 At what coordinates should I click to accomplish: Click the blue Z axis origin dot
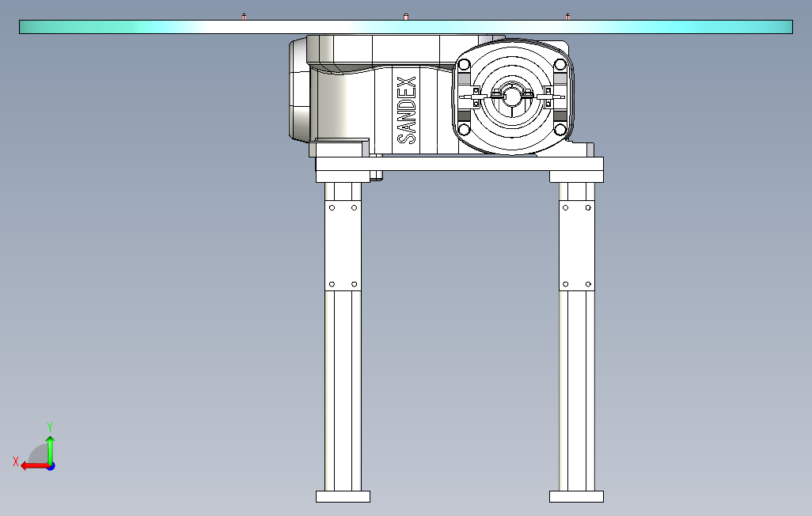pos(51,466)
